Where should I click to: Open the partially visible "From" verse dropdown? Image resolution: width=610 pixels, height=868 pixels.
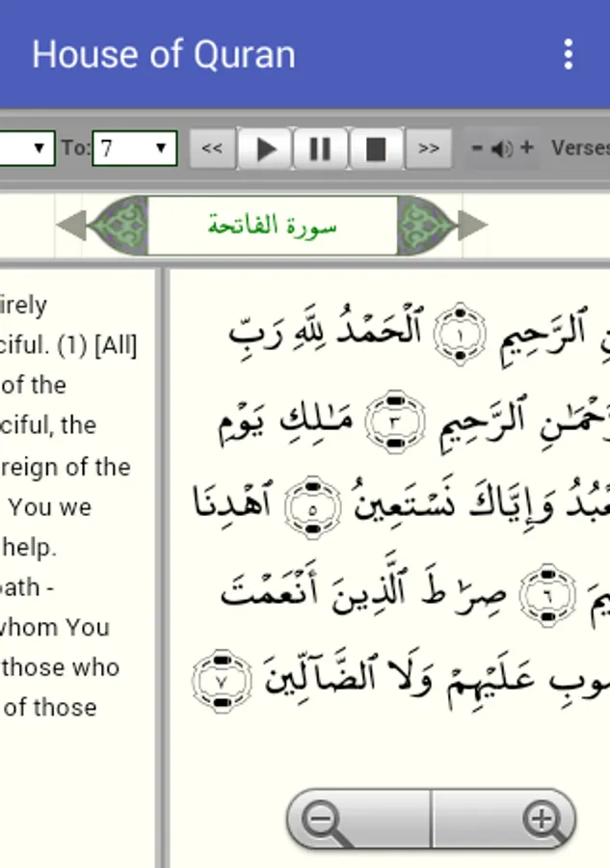point(27,148)
